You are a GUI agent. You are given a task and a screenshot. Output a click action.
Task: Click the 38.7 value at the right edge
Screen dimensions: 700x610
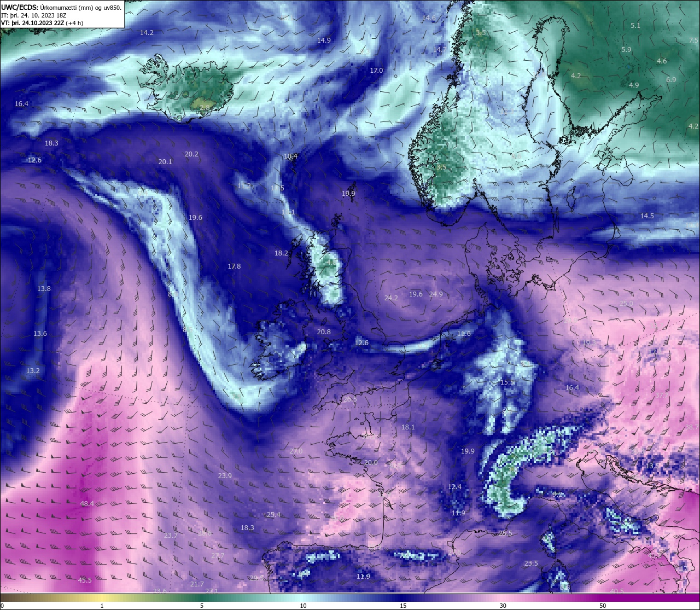[x=692, y=427]
